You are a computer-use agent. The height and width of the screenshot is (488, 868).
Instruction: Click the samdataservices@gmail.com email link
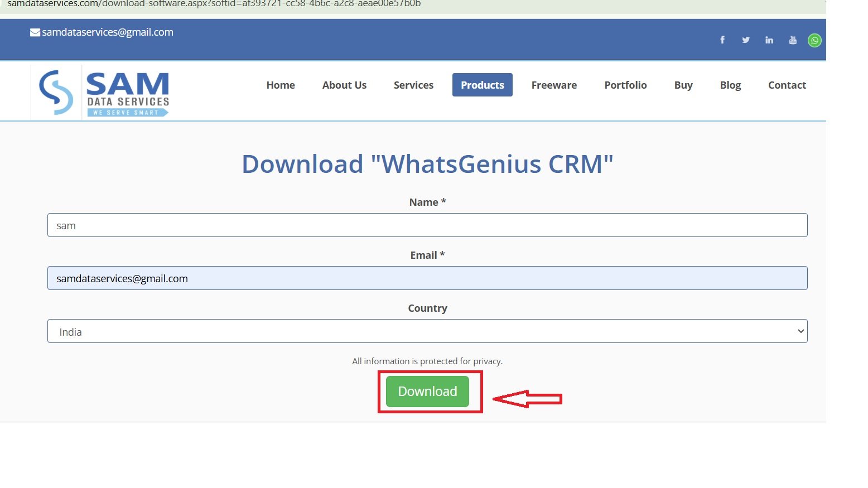(x=107, y=32)
